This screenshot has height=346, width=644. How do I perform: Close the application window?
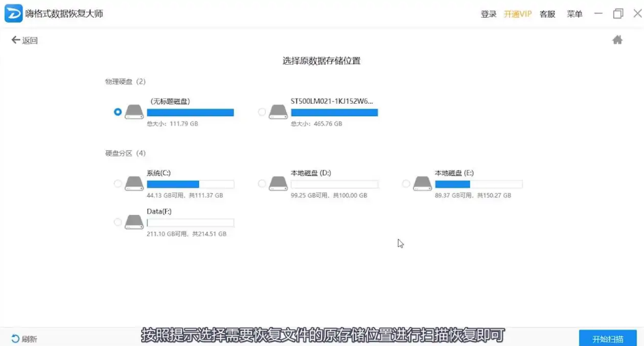[637, 14]
